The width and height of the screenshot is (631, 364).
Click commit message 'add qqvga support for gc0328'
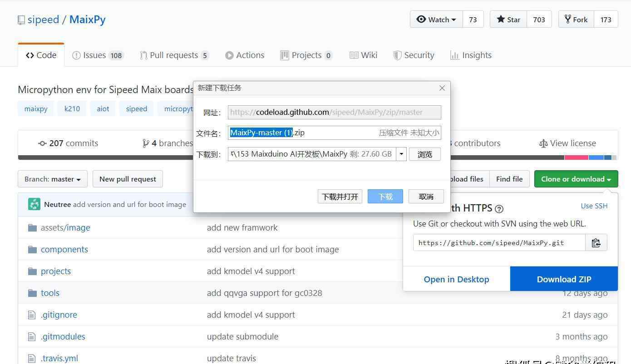coord(265,293)
